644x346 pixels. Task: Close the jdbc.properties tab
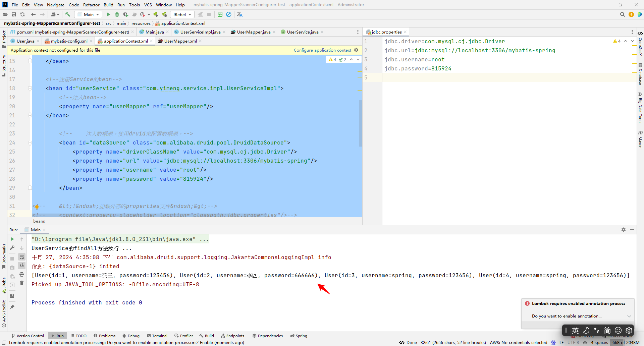(x=405, y=32)
